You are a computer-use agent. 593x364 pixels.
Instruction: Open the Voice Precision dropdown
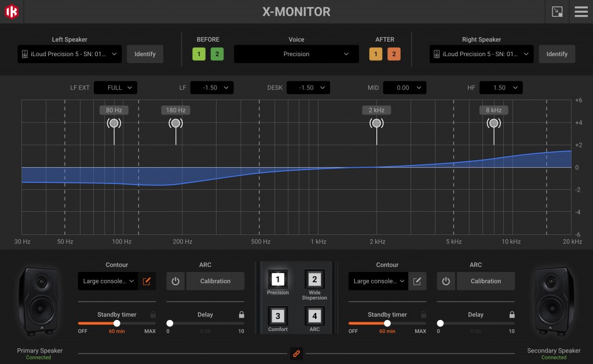(296, 54)
